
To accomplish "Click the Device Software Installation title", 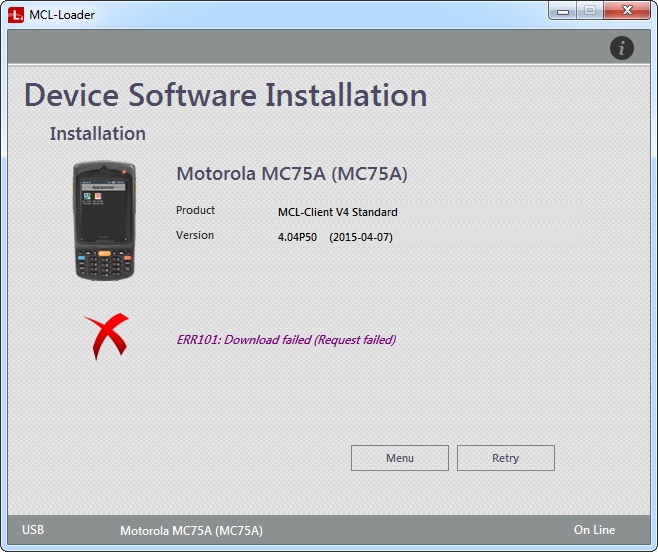I will tap(226, 96).
